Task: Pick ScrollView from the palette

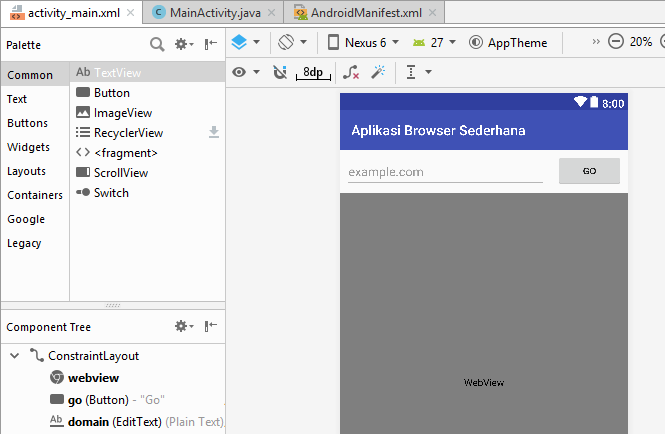Action: point(147,173)
